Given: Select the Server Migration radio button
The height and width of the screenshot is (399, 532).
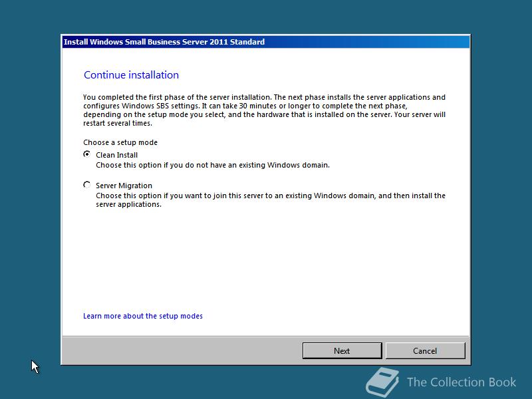Looking at the screenshot, I should [x=87, y=185].
